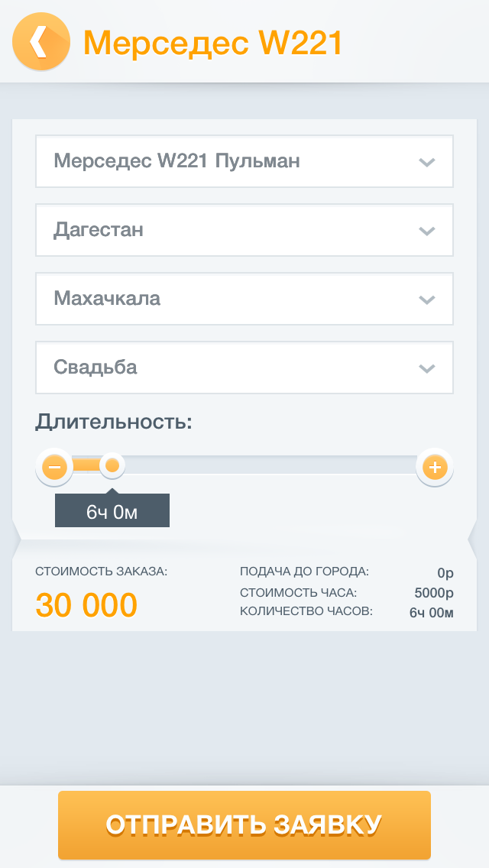The width and height of the screenshot is (489, 868).
Task: Tap the chevron next to Свадьба
Action: tap(427, 368)
